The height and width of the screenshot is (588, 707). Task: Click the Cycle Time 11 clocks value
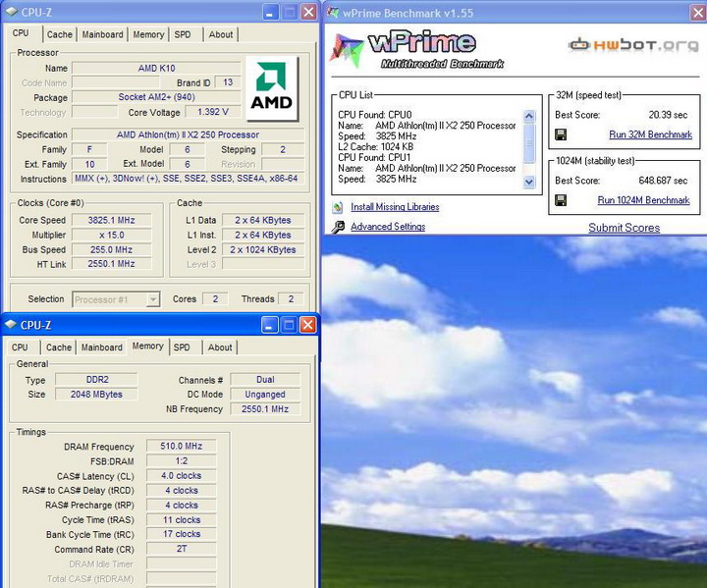click(x=182, y=520)
